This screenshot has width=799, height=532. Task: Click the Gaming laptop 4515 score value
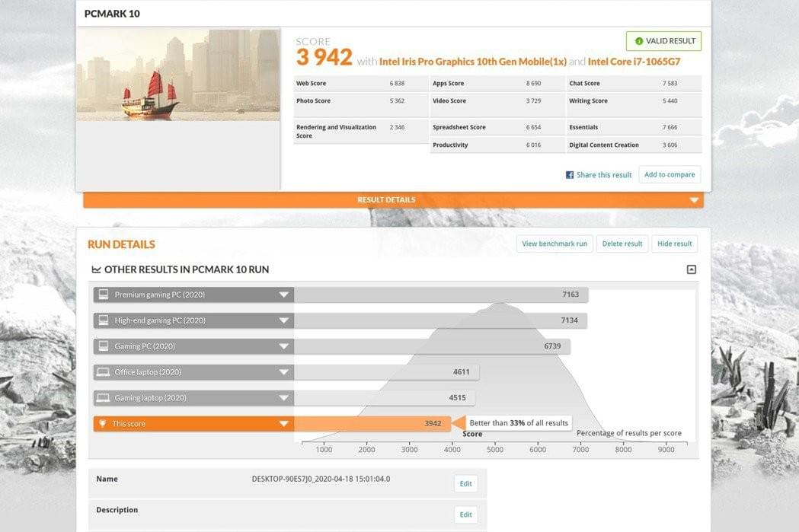(457, 397)
